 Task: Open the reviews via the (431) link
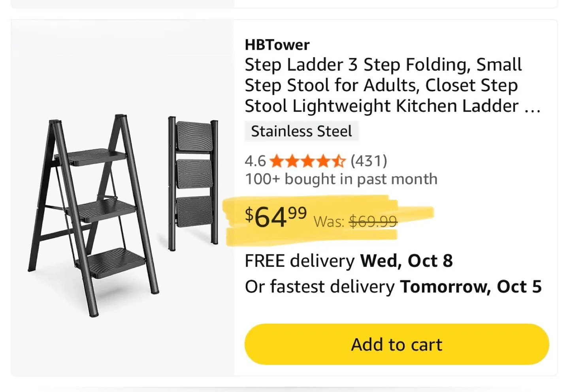click(x=368, y=161)
